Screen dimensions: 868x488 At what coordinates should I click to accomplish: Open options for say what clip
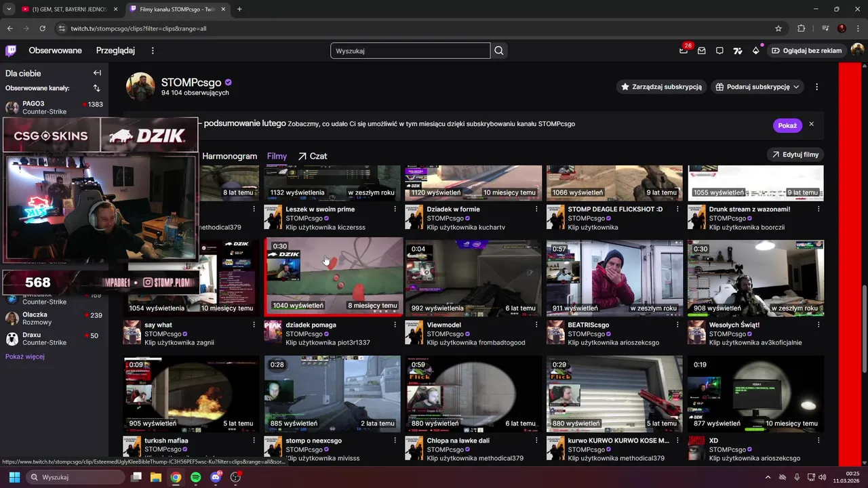[x=254, y=325]
